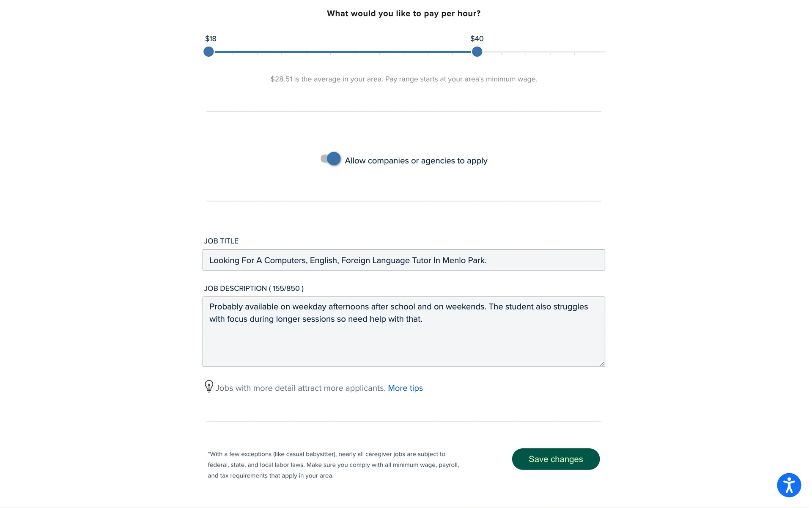
Task: Click the Job Description character counter label
Action: [x=254, y=288]
